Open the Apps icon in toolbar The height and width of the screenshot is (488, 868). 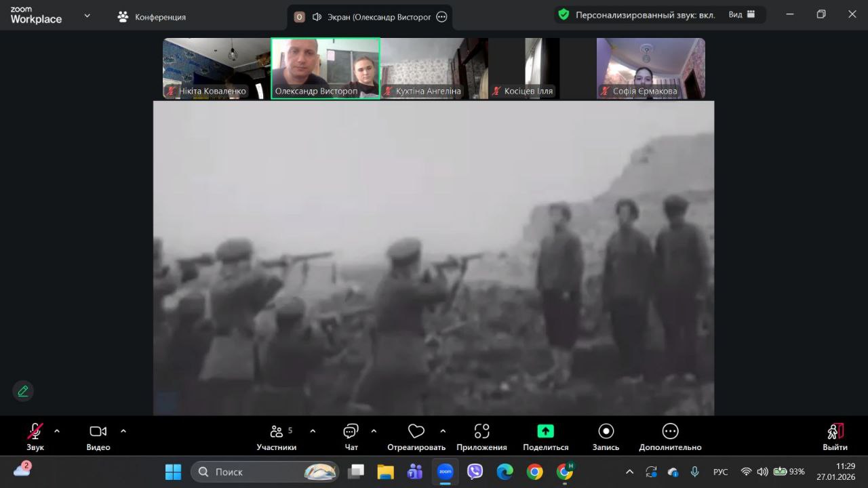481,432
